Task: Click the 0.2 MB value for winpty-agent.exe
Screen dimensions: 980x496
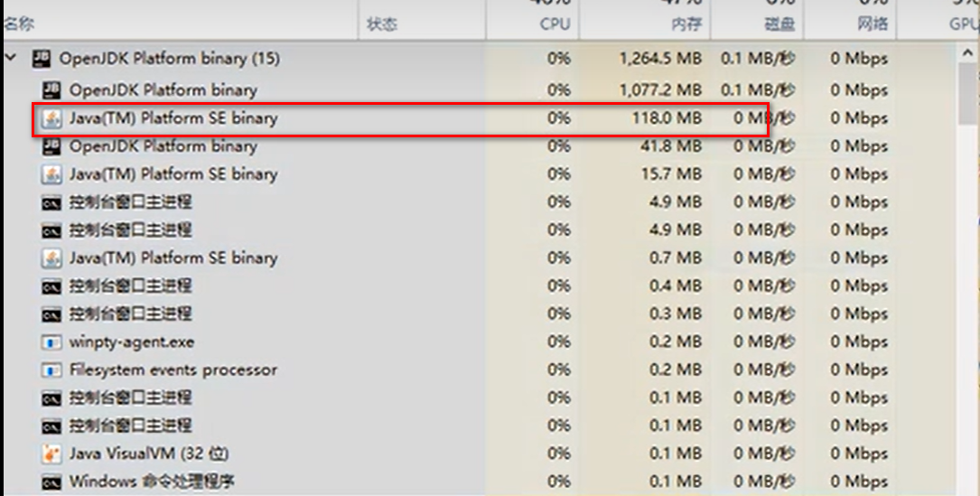Action: [676, 342]
